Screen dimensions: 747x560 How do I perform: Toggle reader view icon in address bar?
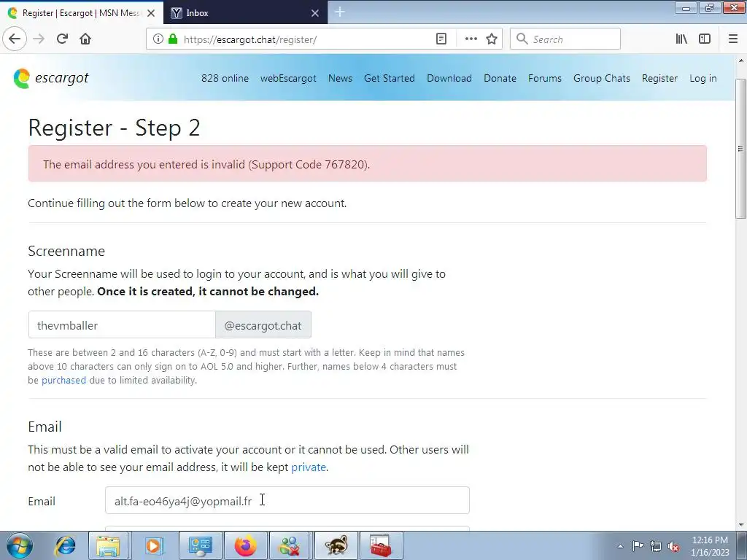click(x=441, y=39)
